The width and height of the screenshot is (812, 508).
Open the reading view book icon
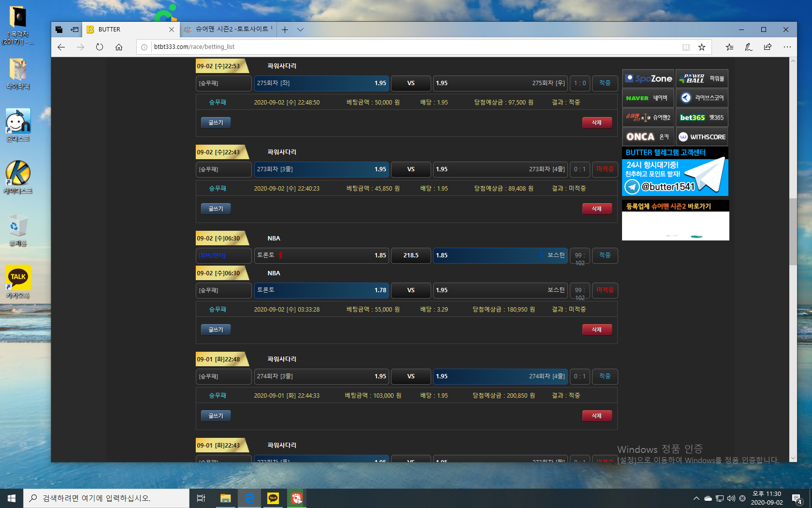[686, 47]
